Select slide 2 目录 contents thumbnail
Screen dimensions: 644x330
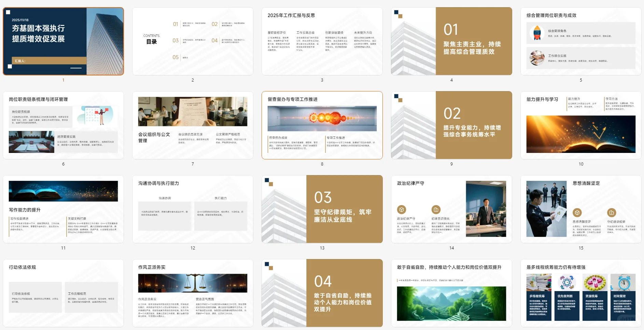(193, 41)
